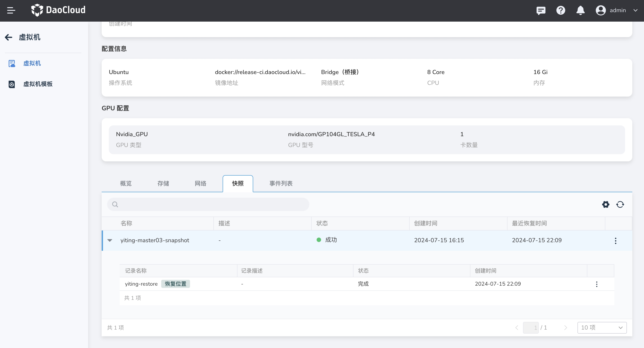The image size is (644, 348).
Task: Open the 10 项 page size dropdown
Action: [602, 328]
